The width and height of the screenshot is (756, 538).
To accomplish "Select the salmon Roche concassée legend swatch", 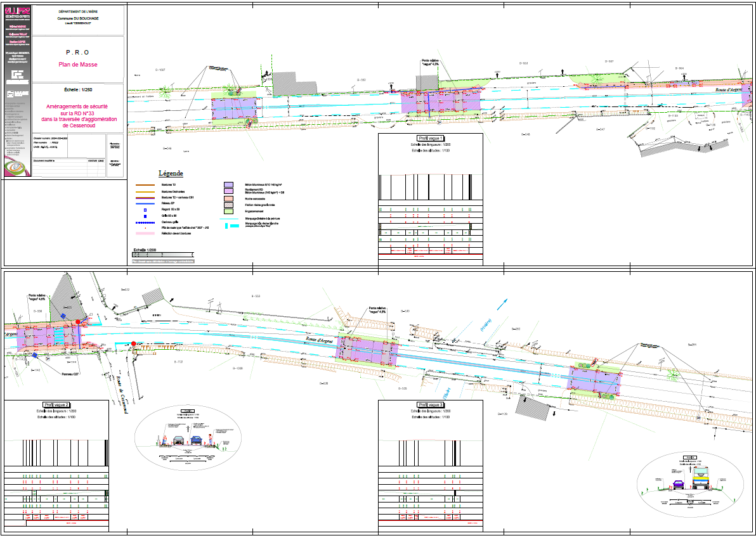I will click(229, 198).
